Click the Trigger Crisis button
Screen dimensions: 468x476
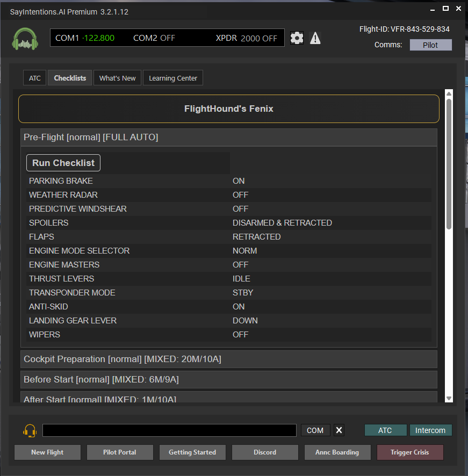pos(410,452)
